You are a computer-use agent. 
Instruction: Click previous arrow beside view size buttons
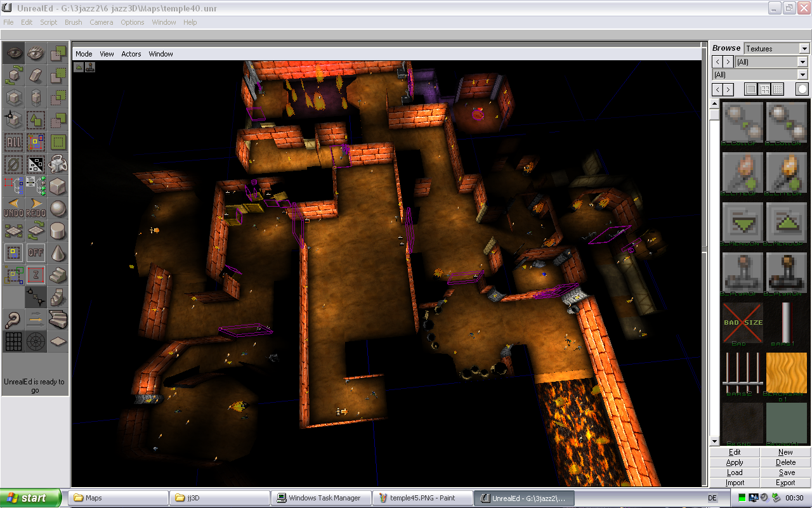[x=717, y=89]
